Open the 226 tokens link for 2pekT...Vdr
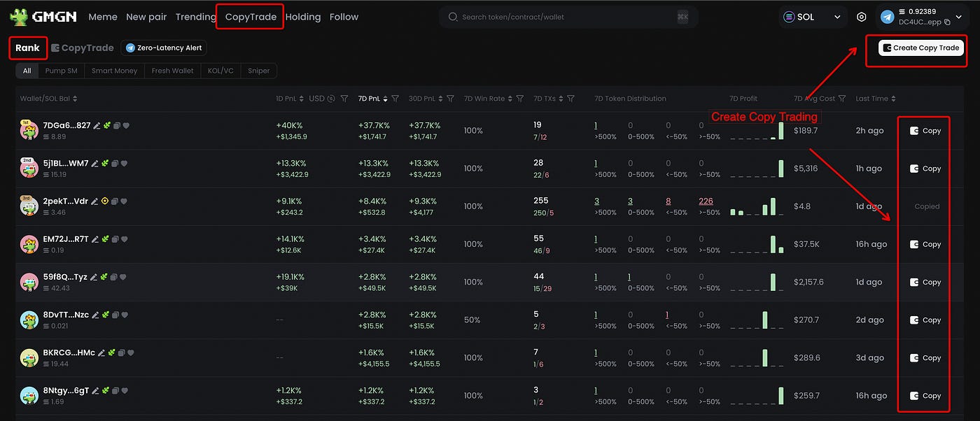980x421 pixels. coord(706,201)
